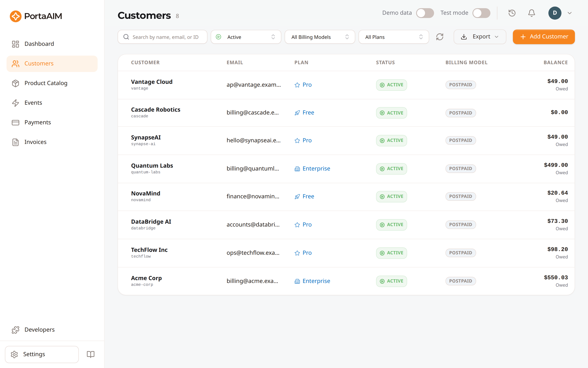This screenshot has width=588, height=368.
Task: Click the user avatar D
Action: point(555,13)
